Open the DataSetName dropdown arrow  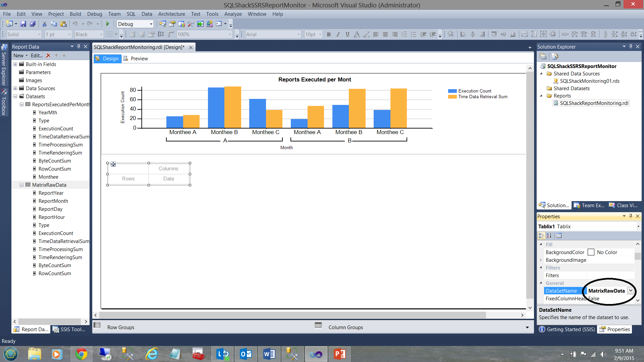coord(631,291)
